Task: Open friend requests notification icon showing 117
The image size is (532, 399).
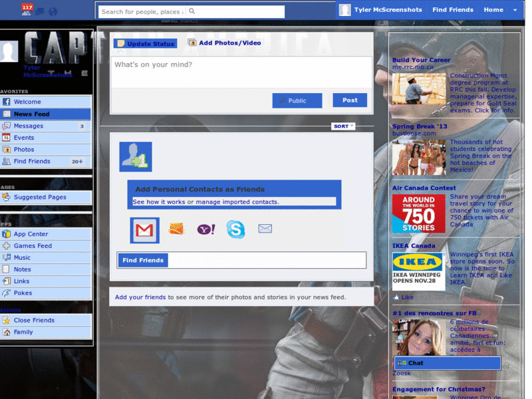Action: pyautogui.click(x=27, y=10)
